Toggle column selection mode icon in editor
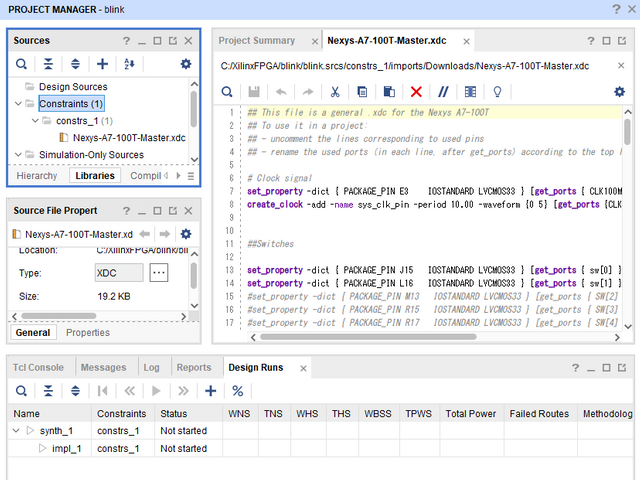 pos(470,91)
